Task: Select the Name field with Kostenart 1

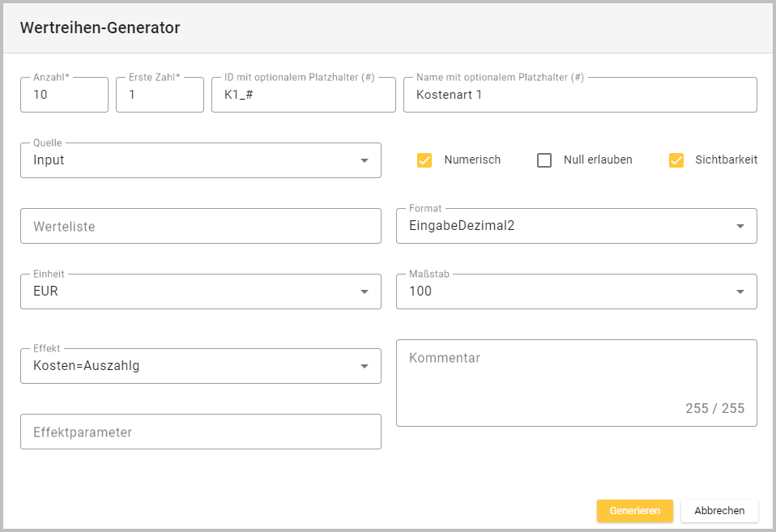Action: [579, 95]
